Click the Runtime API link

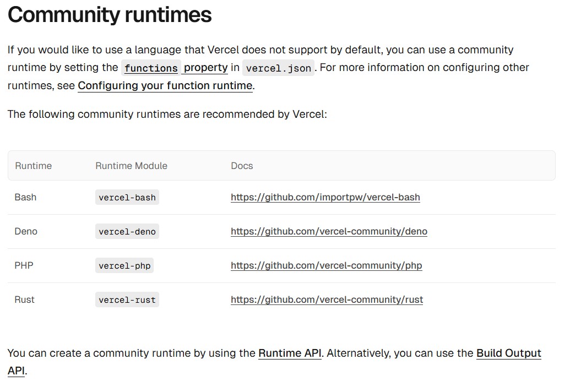pyautogui.click(x=290, y=353)
